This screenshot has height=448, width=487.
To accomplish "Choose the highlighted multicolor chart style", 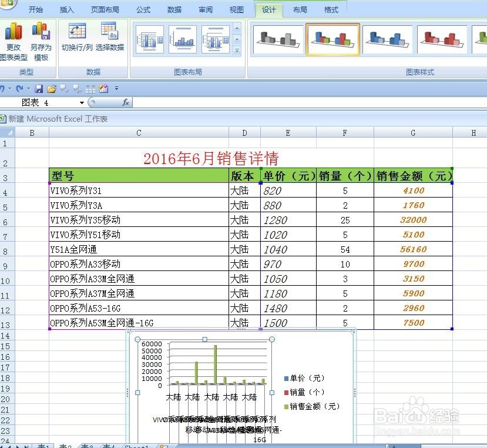I will pos(332,39).
